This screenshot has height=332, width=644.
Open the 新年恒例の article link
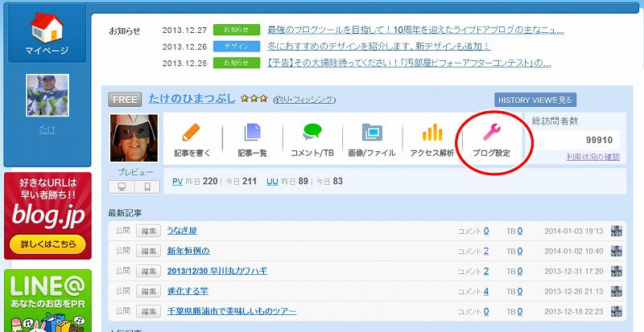188,251
